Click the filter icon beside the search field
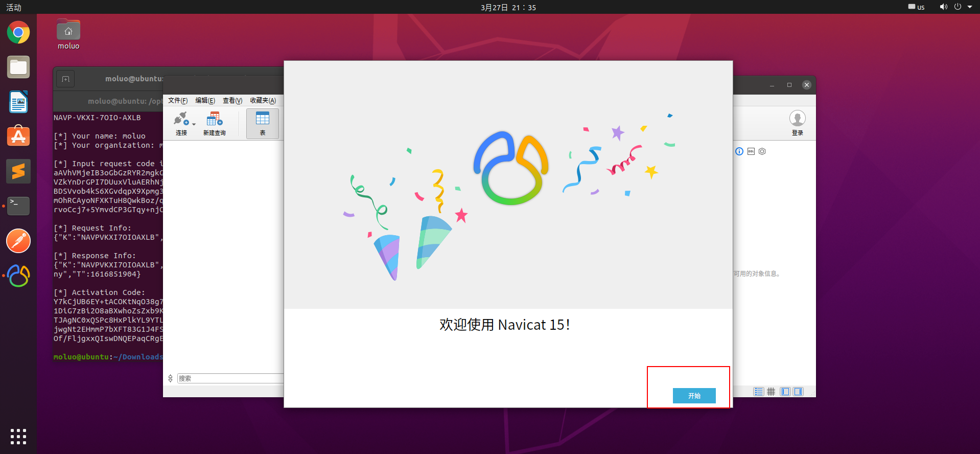 click(171, 378)
